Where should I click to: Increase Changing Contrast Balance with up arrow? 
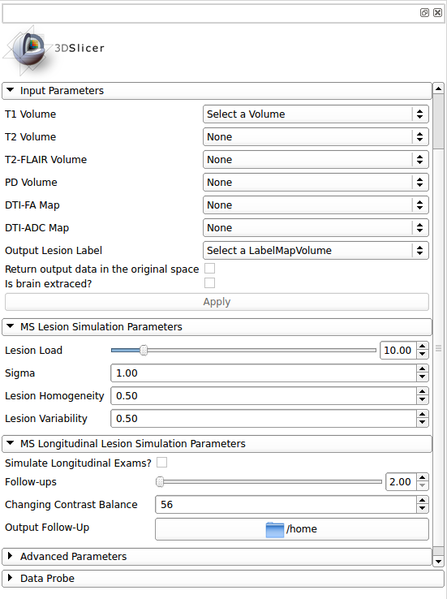(x=422, y=500)
